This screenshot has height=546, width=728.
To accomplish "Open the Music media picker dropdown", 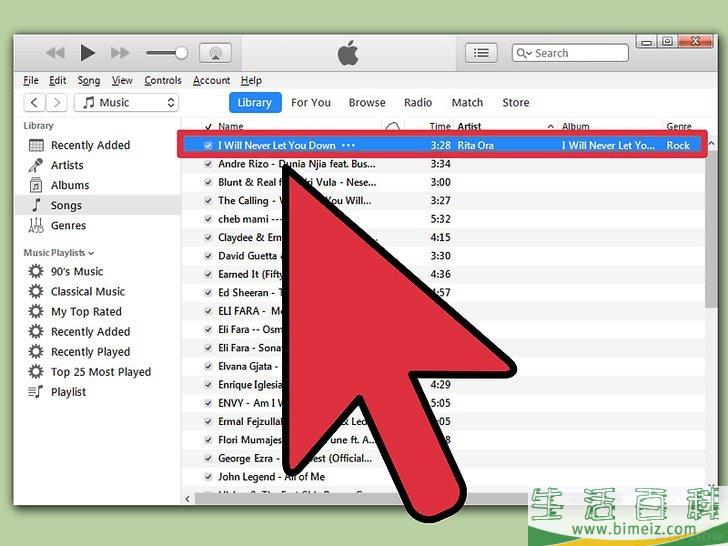I will coord(126,103).
